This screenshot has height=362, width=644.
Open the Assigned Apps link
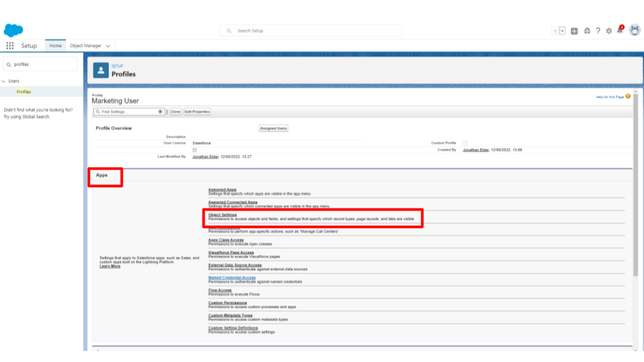(x=222, y=190)
